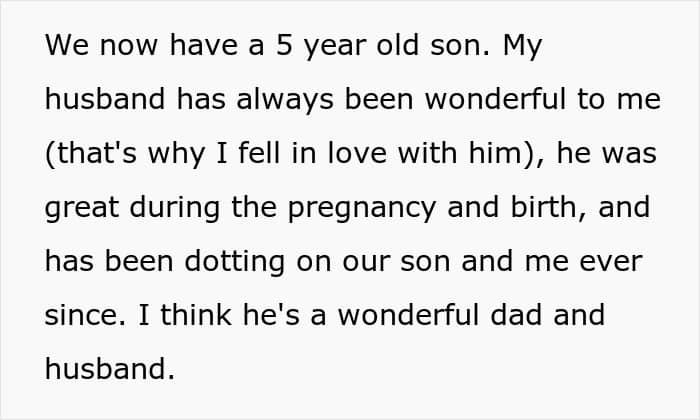Click the words "our son" in fifth line

coord(396,262)
